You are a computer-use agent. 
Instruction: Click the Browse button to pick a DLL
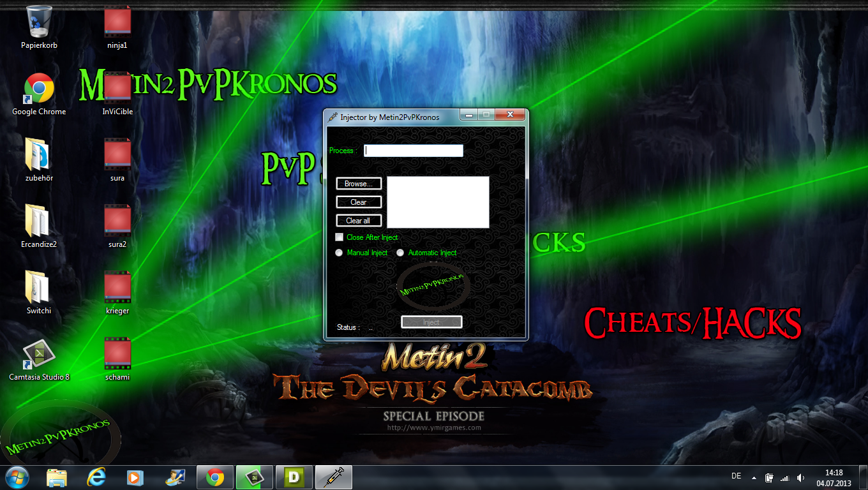pyautogui.click(x=358, y=183)
